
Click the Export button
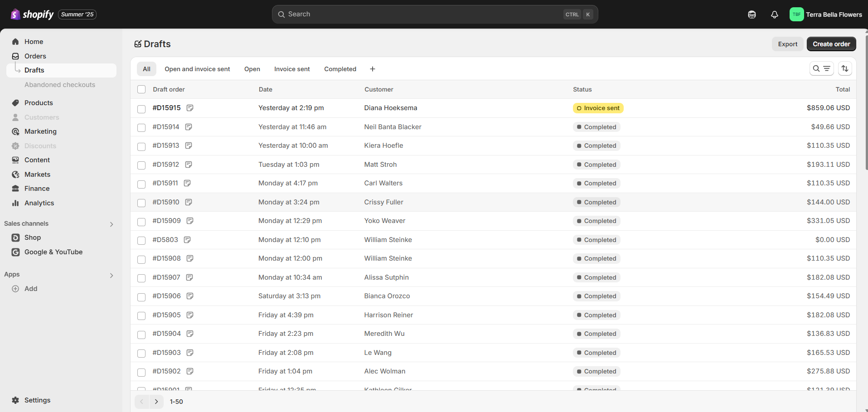787,44
